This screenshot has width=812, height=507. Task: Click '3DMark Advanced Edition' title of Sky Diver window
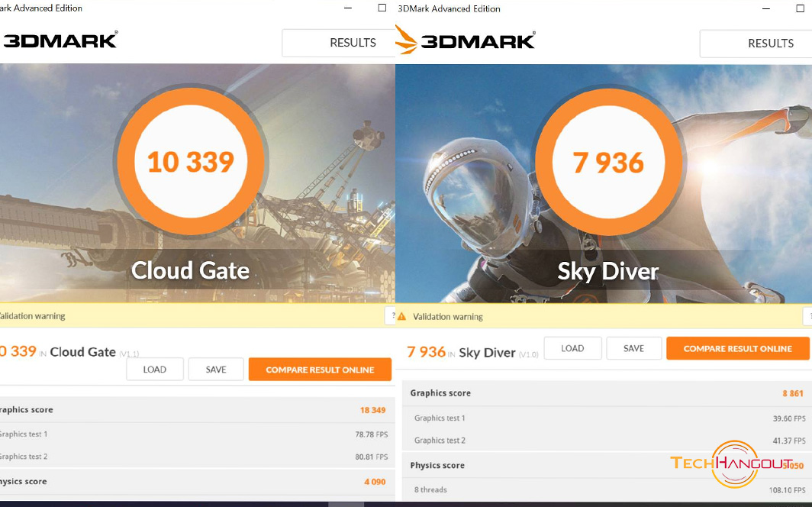point(449,8)
